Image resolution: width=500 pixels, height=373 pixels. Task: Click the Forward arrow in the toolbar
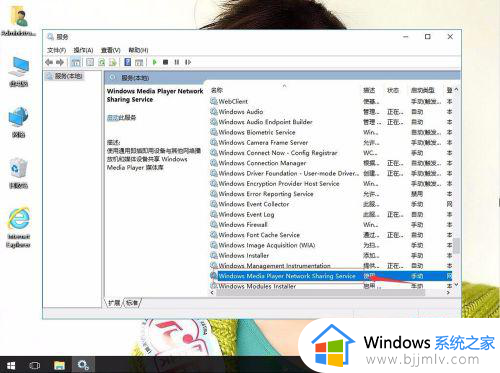pos(60,62)
